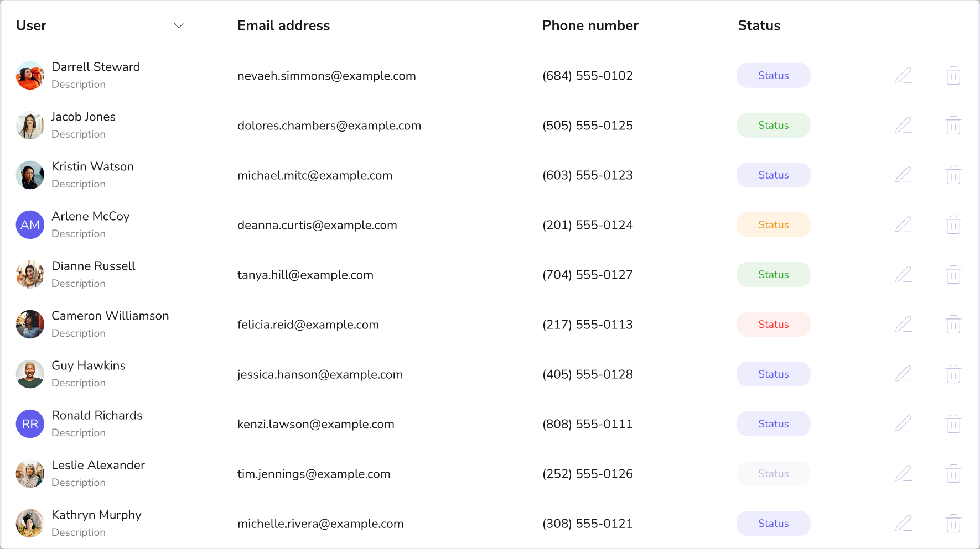Open the email michelle.rivera@example.com
980x549 pixels.
click(320, 524)
